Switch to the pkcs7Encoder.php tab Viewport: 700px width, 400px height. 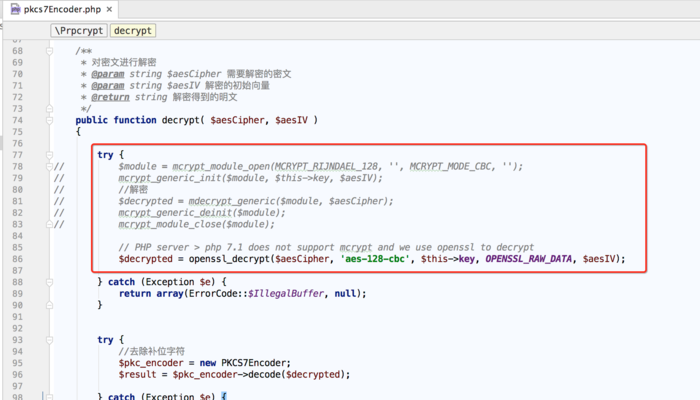pyautogui.click(x=62, y=9)
